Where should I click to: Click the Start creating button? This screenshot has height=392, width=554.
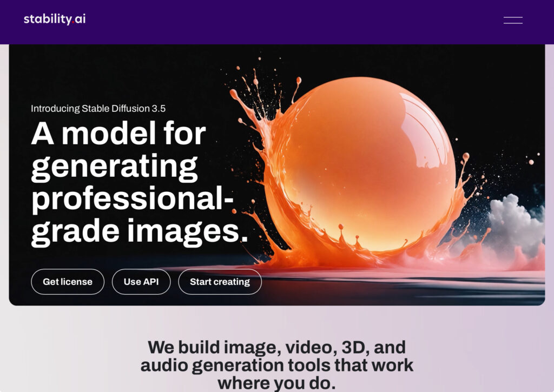click(x=220, y=282)
